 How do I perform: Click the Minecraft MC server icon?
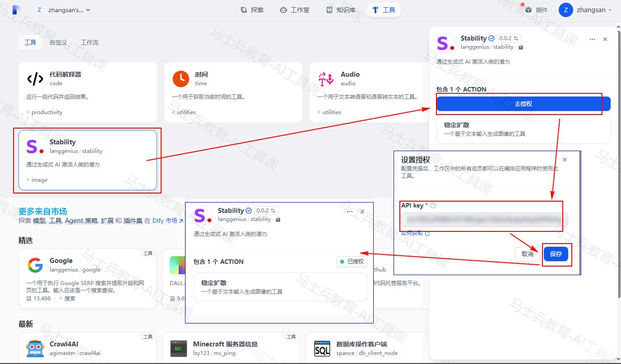pyautogui.click(x=179, y=349)
